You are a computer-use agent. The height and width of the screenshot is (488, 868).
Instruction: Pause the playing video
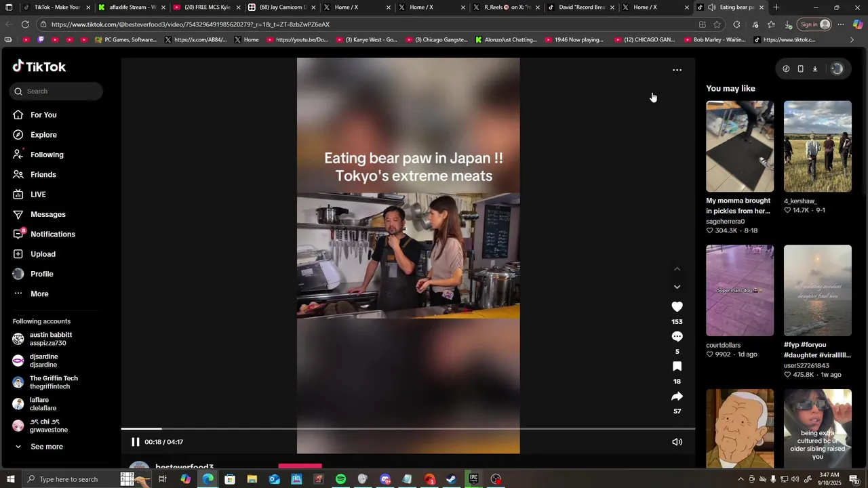pos(135,442)
